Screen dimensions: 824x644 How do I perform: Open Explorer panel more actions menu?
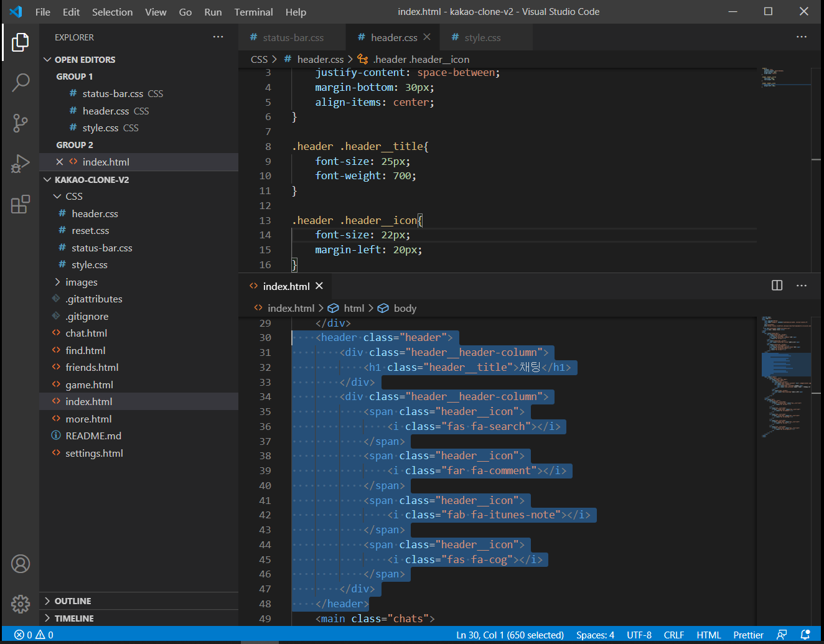click(218, 37)
